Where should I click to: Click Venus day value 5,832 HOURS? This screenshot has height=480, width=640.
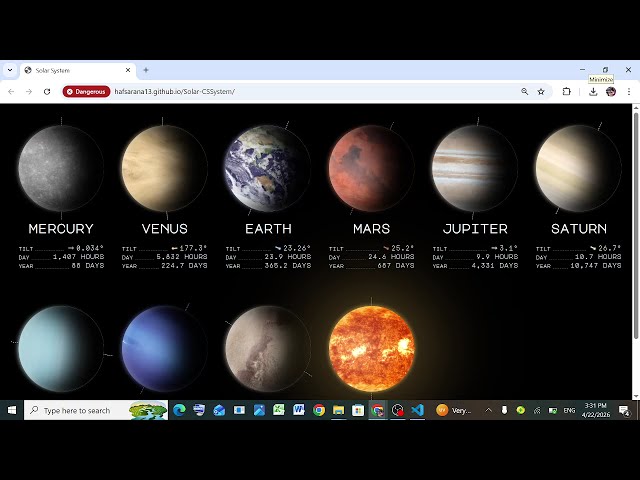182,257
